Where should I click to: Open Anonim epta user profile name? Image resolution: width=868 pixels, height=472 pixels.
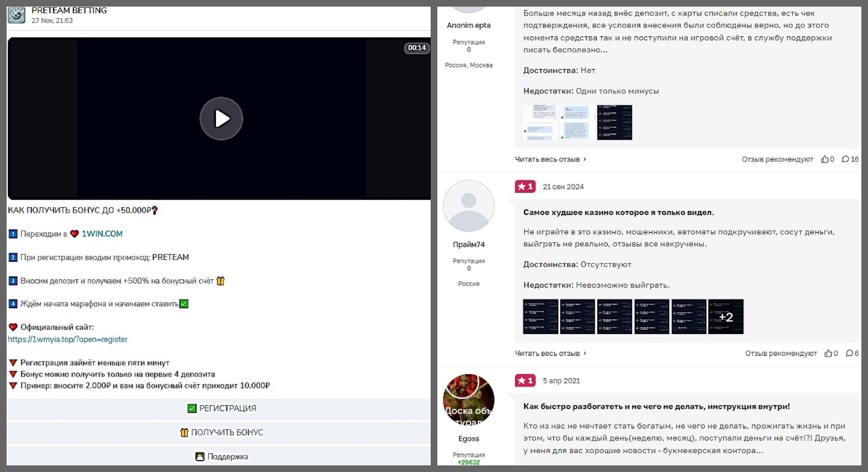(x=469, y=25)
